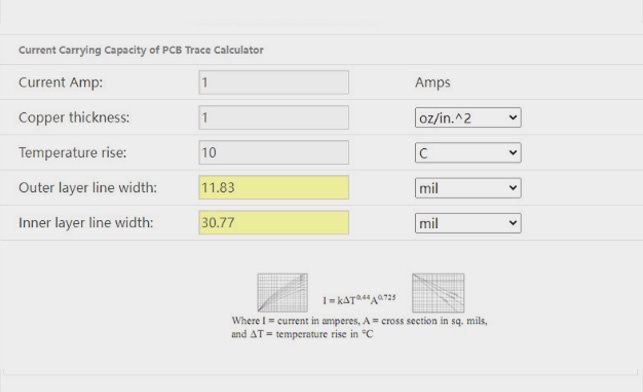Click the Current Amp input field
The image size is (643, 392).
pos(274,82)
